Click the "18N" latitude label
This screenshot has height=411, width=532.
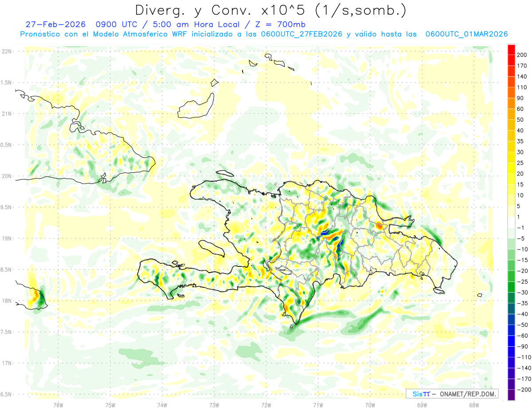point(7,301)
